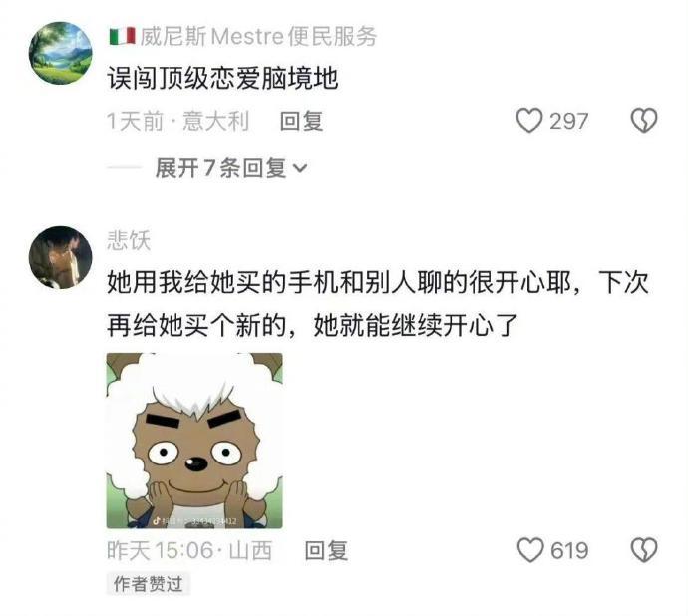
Task: Click the chevron next to 展开7条回复
Action: (300, 168)
